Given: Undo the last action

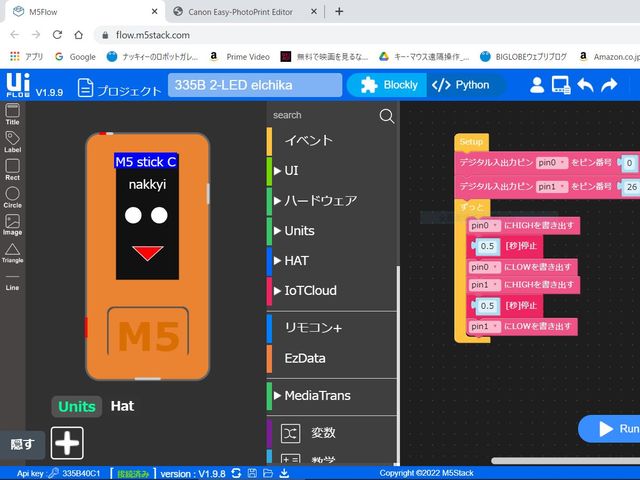Looking at the screenshot, I should [x=585, y=85].
